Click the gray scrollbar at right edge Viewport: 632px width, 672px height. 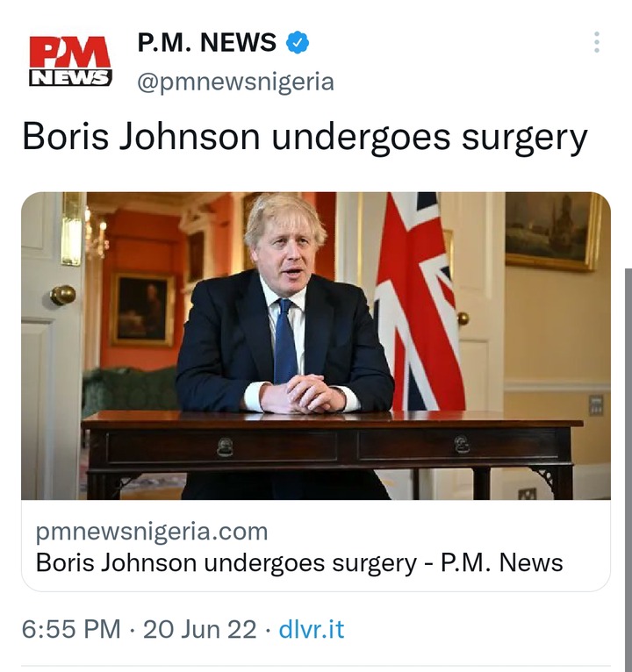(628, 469)
